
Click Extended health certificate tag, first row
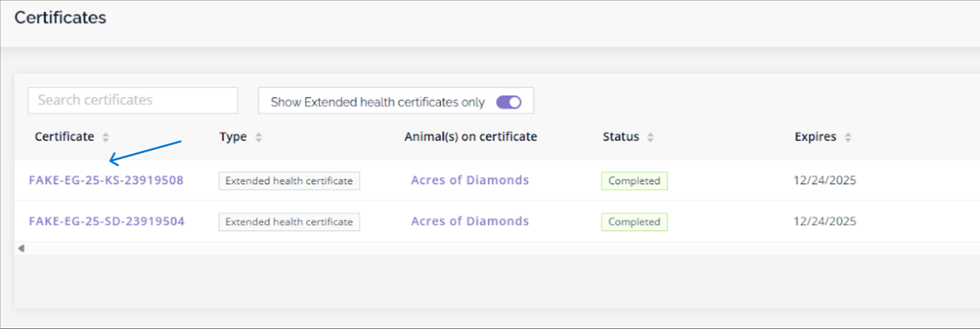[289, 181]
